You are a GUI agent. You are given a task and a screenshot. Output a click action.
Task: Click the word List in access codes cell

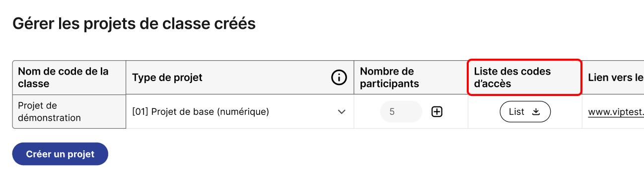516,112
